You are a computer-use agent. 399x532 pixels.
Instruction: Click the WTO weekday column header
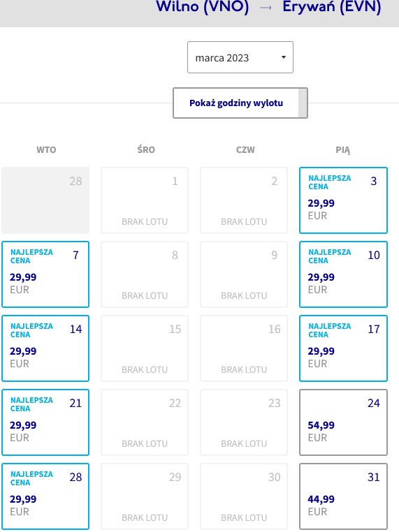46,149
